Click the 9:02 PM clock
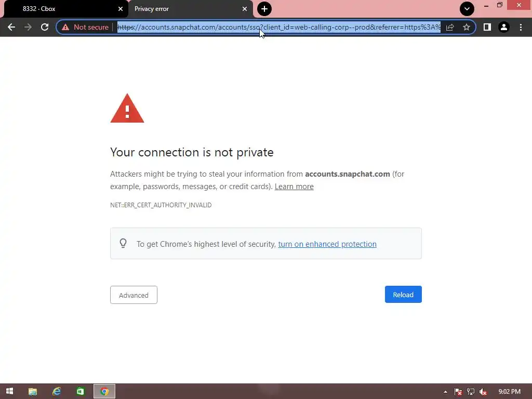 click(509, 392)
